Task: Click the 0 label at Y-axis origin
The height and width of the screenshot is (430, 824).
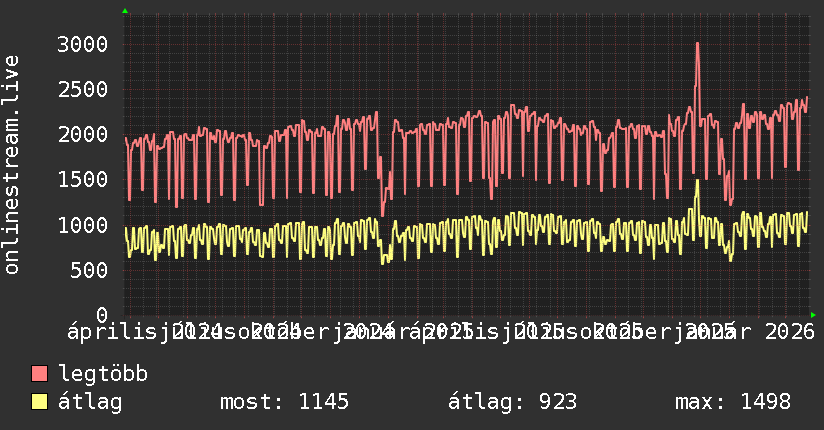Action: coord(101,314)
